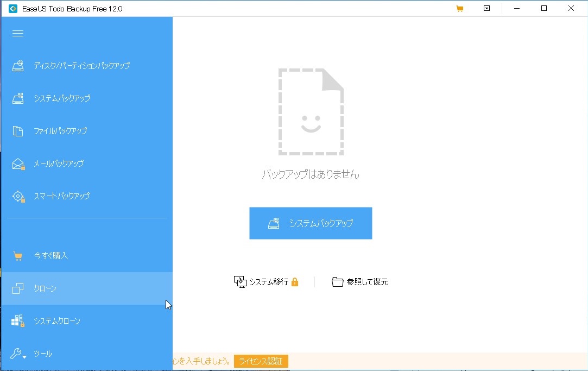The image size is (588, 371).
Task: Click the EaseUS logo in the title bar
Action: [x=12, y=9]
